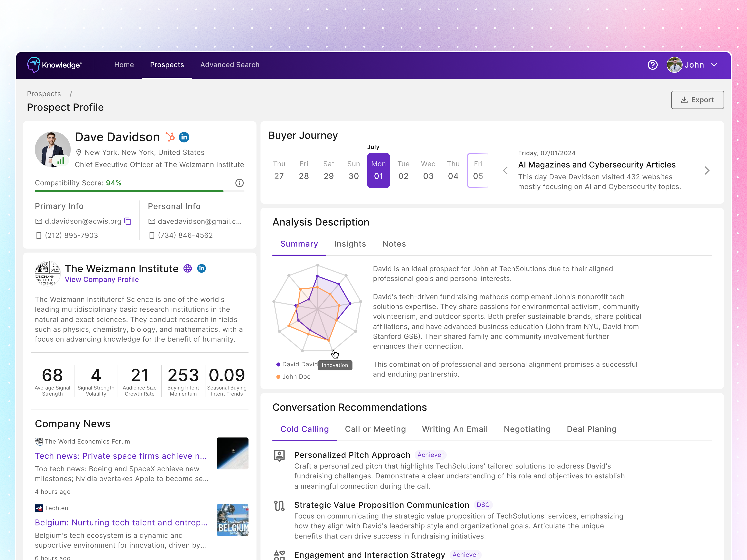This screenshot has height=560, width=747.
Task: Switch to the Negotiating recommendations tab
Action: (x=527, y=429)
